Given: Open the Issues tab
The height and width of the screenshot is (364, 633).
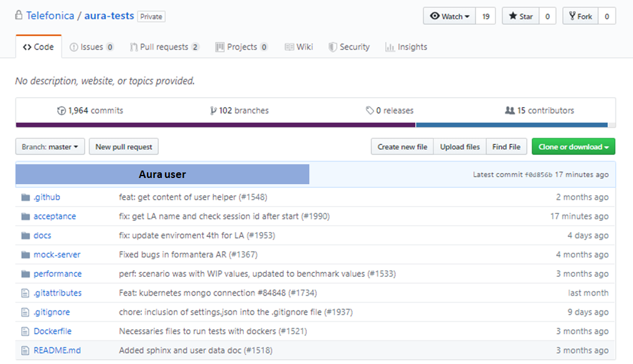Looking at the screenshot, I should coord(91,47).
